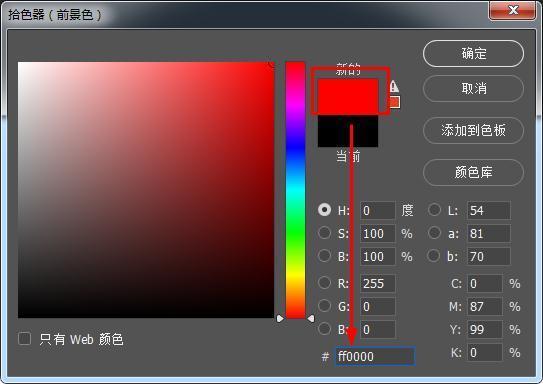Viewport: 543px width, 384px height.
Task: Click inside the large color field
Action: [146, 190]
